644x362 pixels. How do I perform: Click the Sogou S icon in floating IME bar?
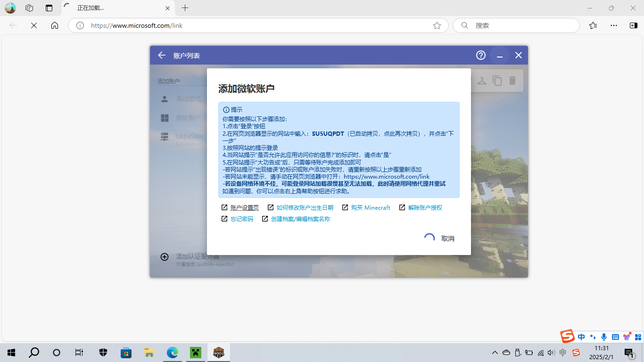coord(568,337)
